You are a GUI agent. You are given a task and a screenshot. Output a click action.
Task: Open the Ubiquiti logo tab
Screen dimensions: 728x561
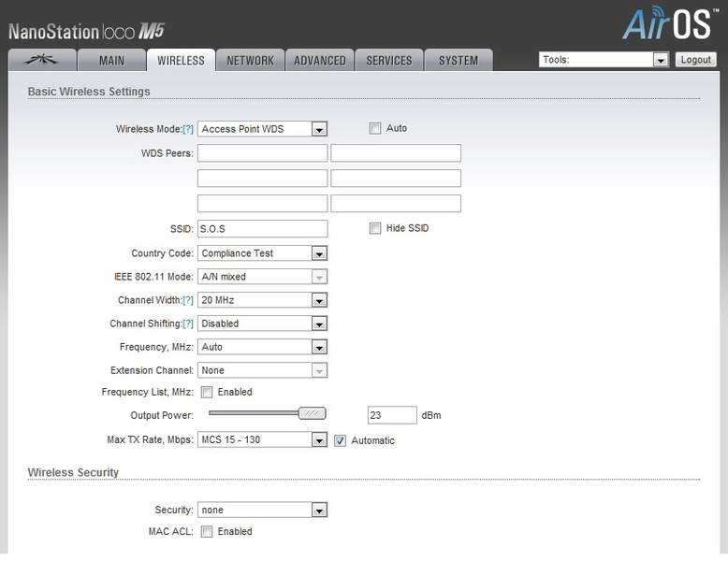pyautogui.click(x=42, y=61)
